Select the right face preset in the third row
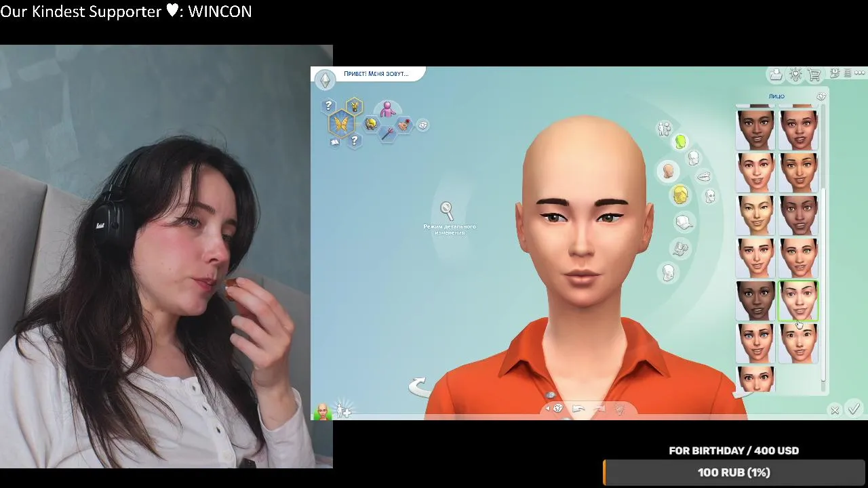Screen dimensions: 868x488 [x=799, y=215]
